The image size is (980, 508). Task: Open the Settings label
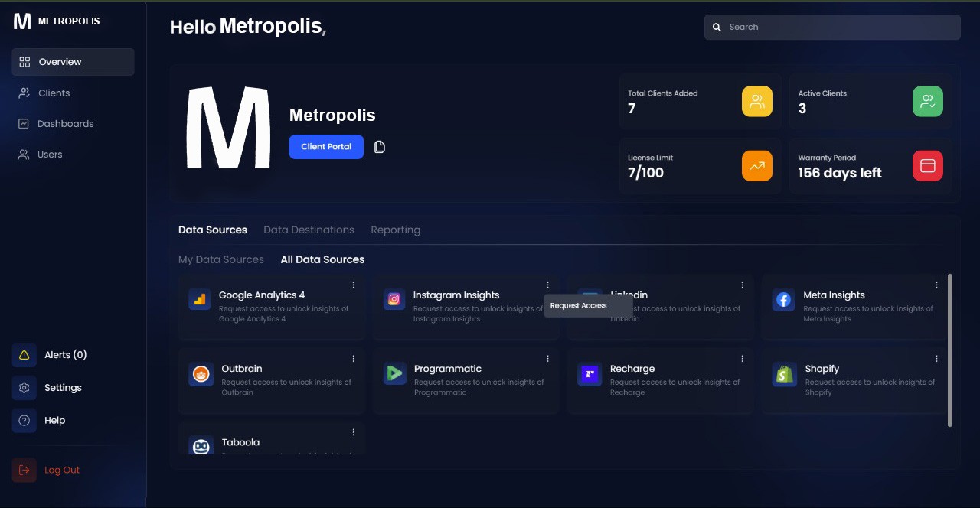point(63,388)
